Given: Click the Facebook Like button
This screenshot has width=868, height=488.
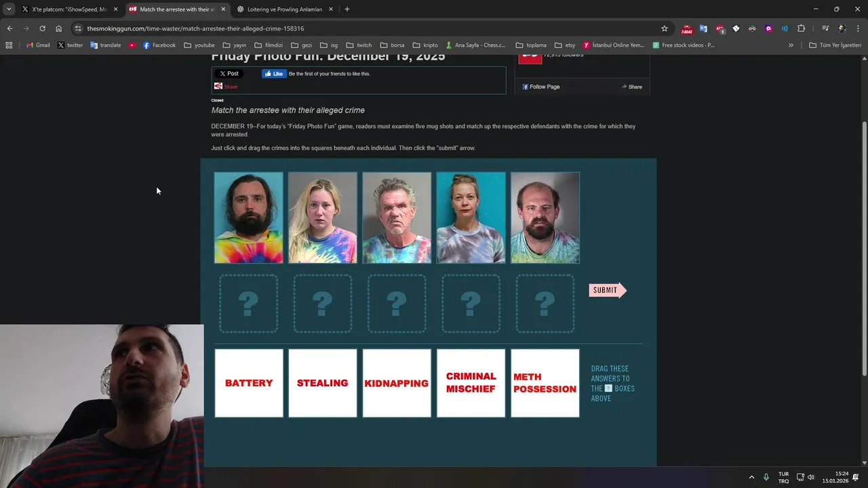Looking at the screenshot, I should [x=274, y=73].
